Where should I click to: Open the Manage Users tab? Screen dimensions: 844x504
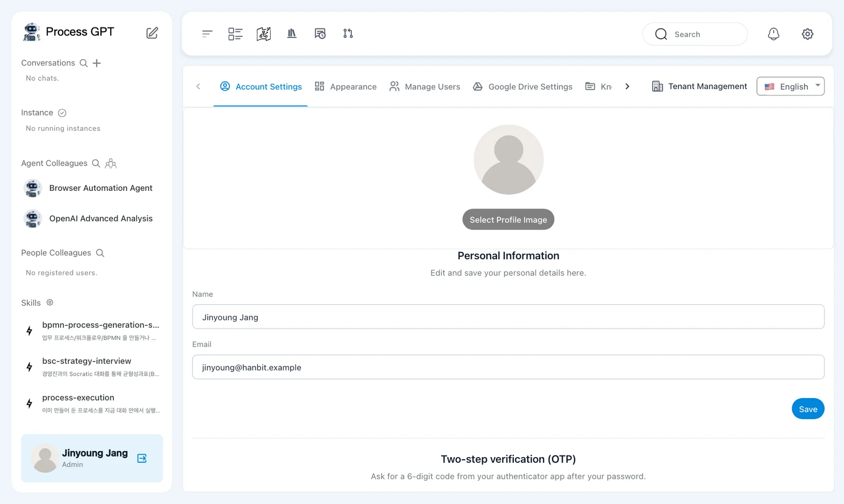[425, 86]
